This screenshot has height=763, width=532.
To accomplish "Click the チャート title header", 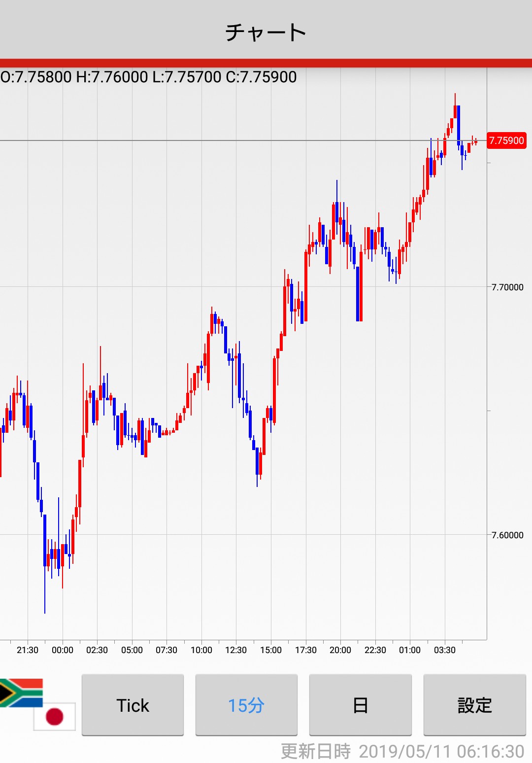I will [266, 33].
